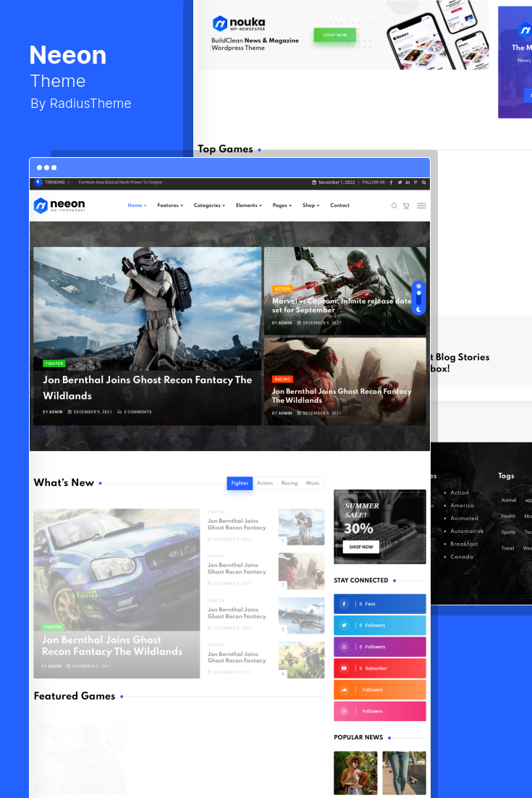Click the Twitter icon in the top bar
Screen dimensions: 532x798
[x=400, y=182]
